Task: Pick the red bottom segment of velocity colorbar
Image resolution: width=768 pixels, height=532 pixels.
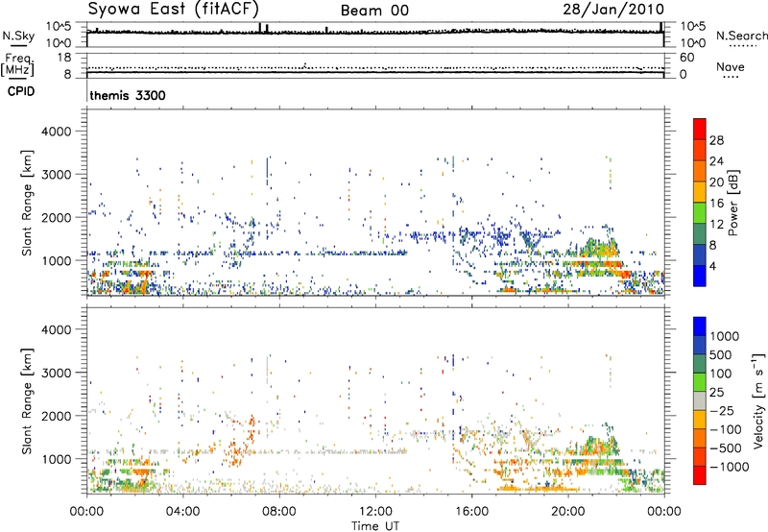Action: tap(700, 475)
